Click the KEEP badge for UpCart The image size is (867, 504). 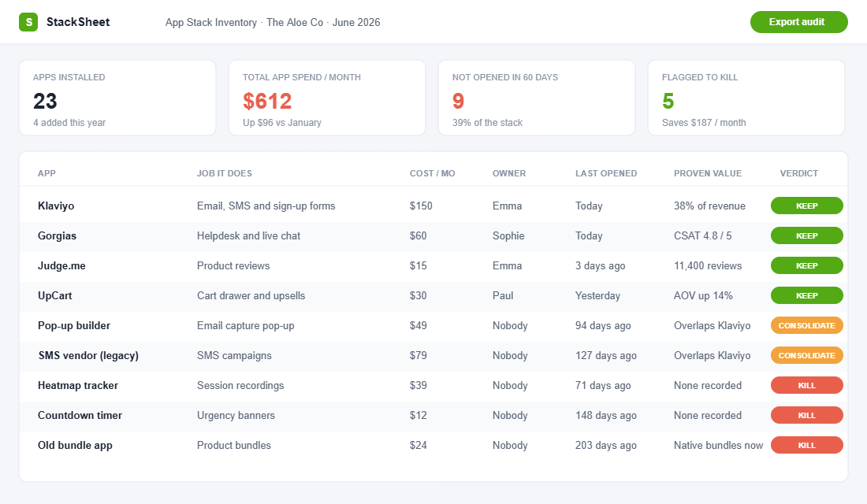pyautogui.click(x=807, y=295)
